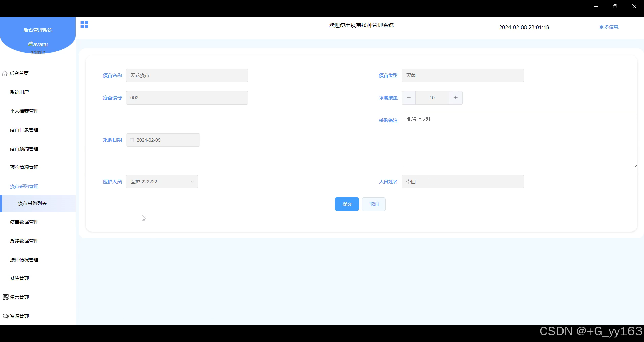Click the date-time text 2024-02-08 23:01:19
This screenshot has width=644, height=342.
524,27
